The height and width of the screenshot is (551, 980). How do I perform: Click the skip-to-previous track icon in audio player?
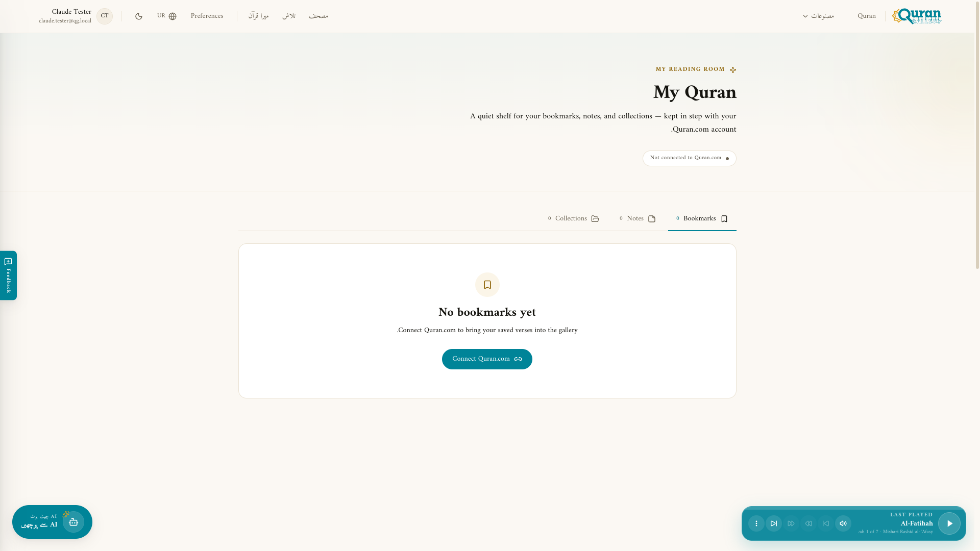(x=826, y=523)
